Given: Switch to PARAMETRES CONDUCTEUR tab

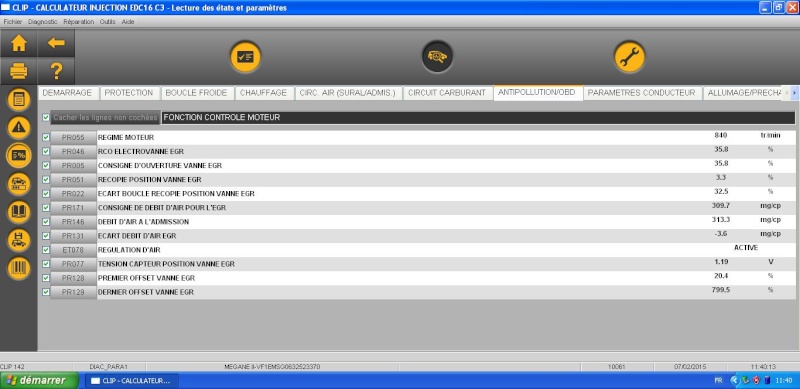Looking at the screenshot, I should click(x=642, y=93).
